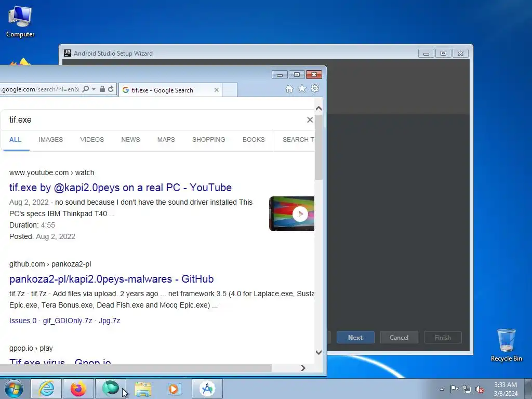532x399 pixels.
Task: Click the muted volume tray icon
Action: point(480,389)
